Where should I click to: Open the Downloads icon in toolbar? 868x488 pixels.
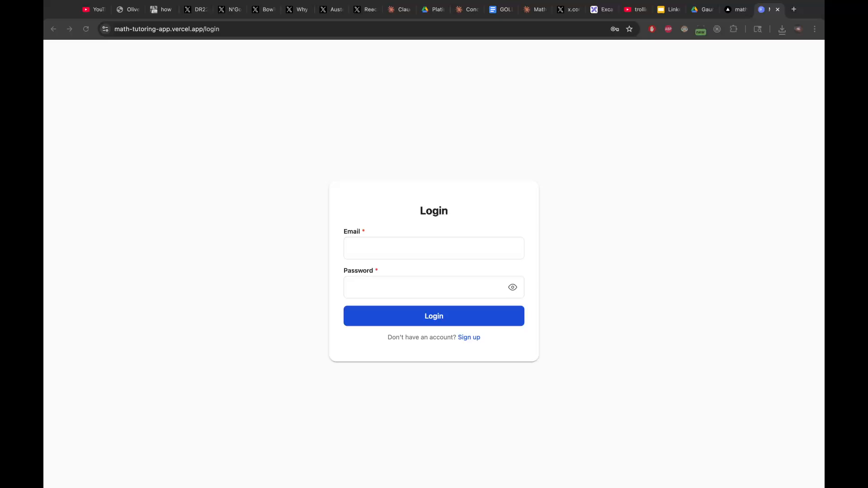click(782, 29)
